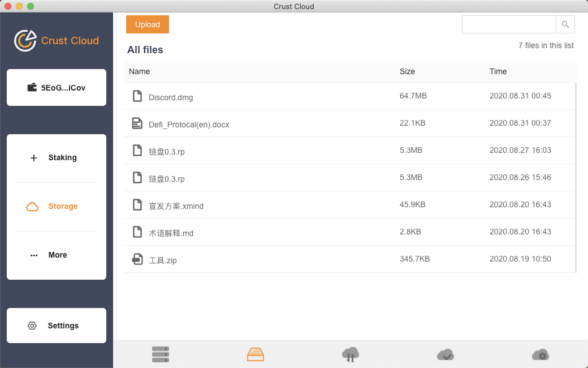
Task: Switch to Storage in the sidebar
Action: (x=57, y=207)
